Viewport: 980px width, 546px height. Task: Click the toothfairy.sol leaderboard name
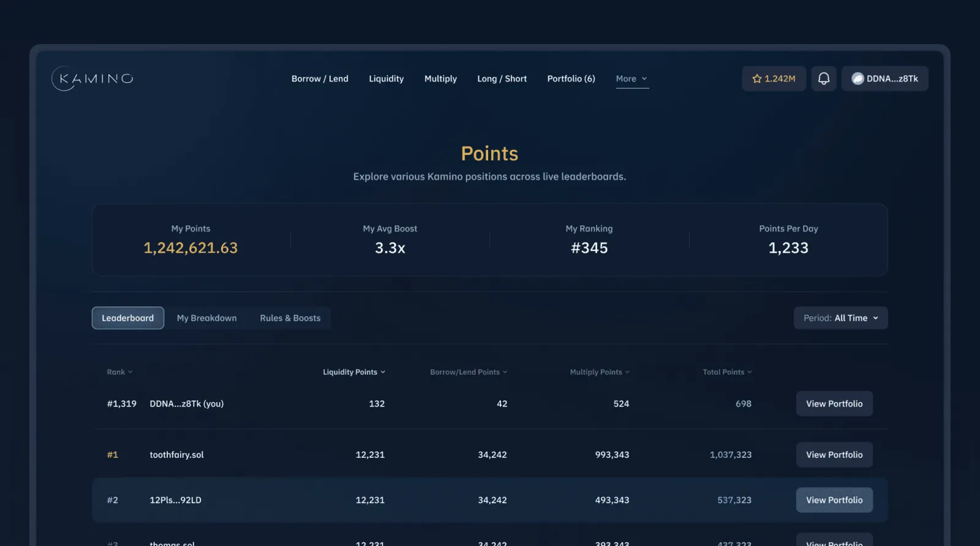(x=176, y=455)
